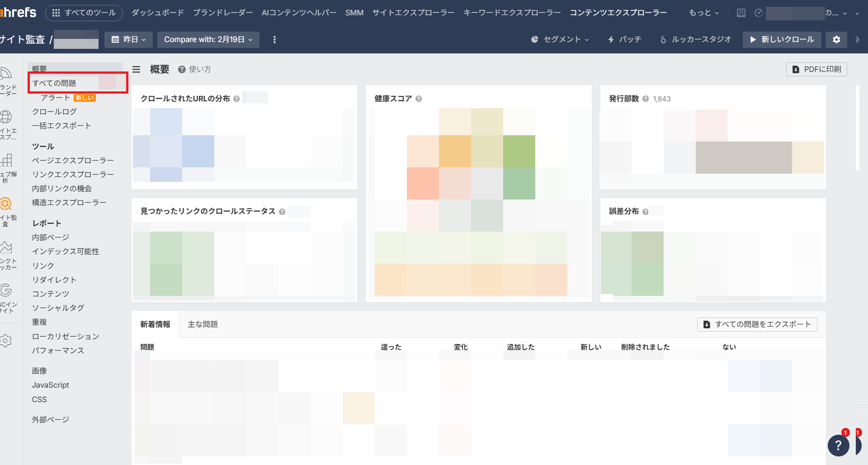Click the help icon next to 健康スコア
The width and height of the screenshot is (868, 465).
click(x=419, y=99)
